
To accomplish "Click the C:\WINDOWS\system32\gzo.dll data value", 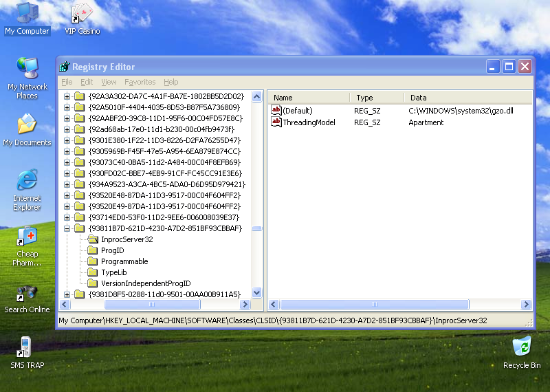I will (461, 111).
